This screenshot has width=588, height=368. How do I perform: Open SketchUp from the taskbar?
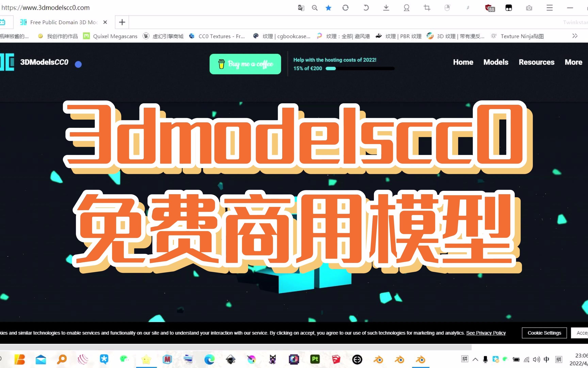(336, 359)
